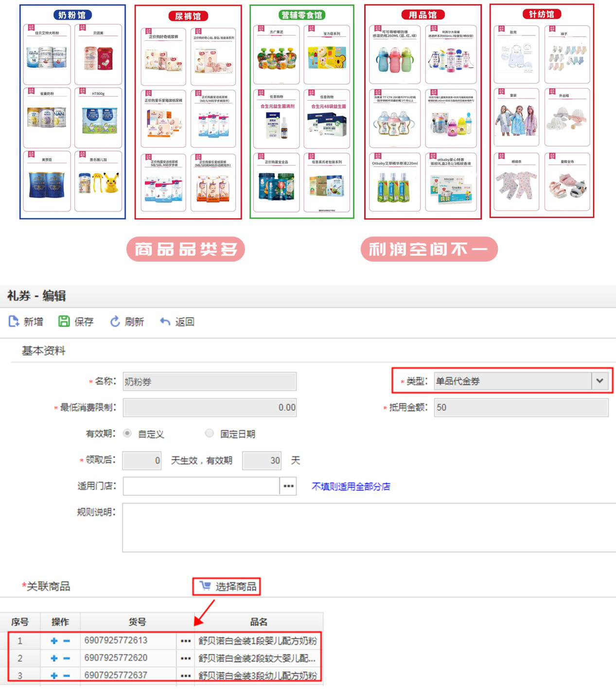This screenshot has width=616, height=690.
Task: Click the 名称 field containing 奶粉券
Action: (x=209, y=381)
